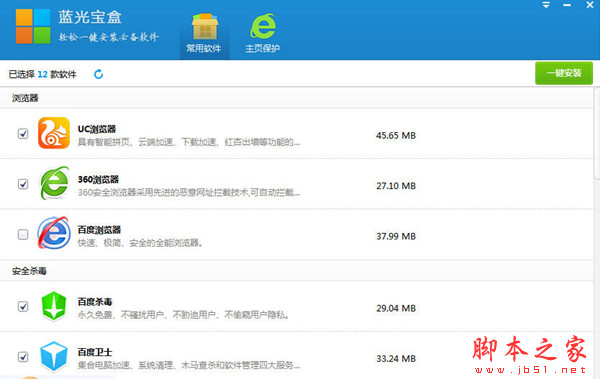This screenshot has width=600, height=381.
Task: Uncheck the 360浏览器 checkbox
Action: coord(23,184)
